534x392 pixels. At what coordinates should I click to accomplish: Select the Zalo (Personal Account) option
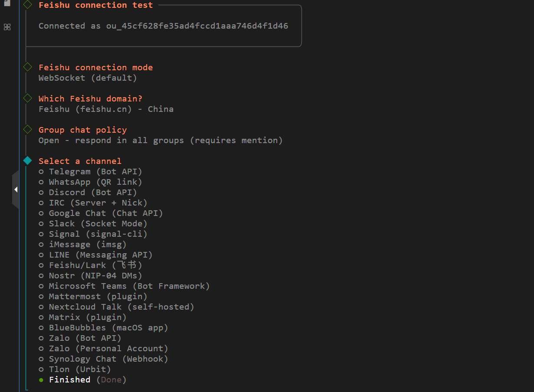point(108,349)
